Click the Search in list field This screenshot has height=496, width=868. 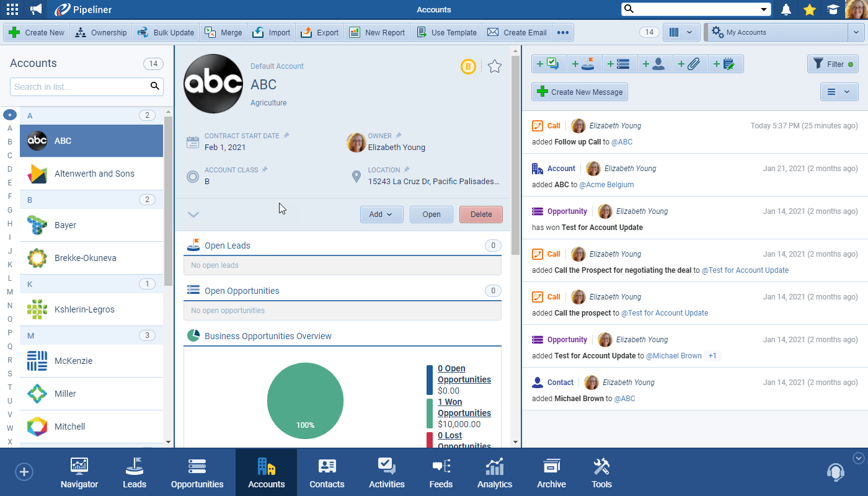tap(79, 87)
